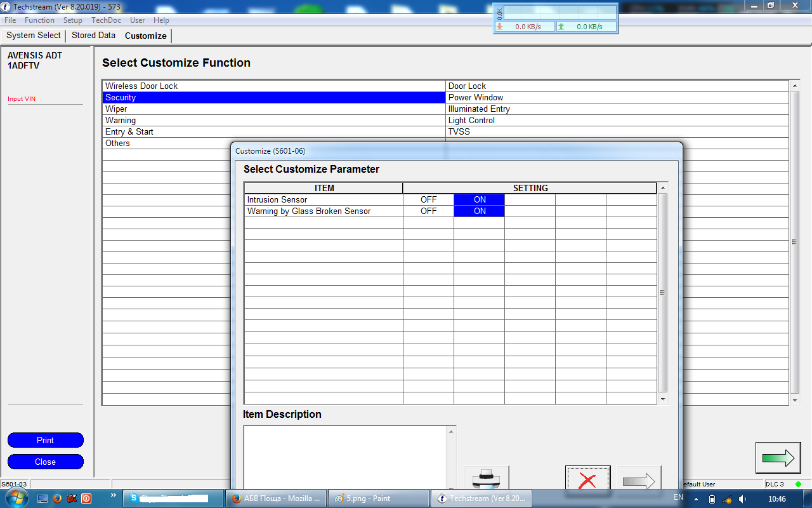Show hidden system tray icons
The image size is (812, 508).
[696, 499]
